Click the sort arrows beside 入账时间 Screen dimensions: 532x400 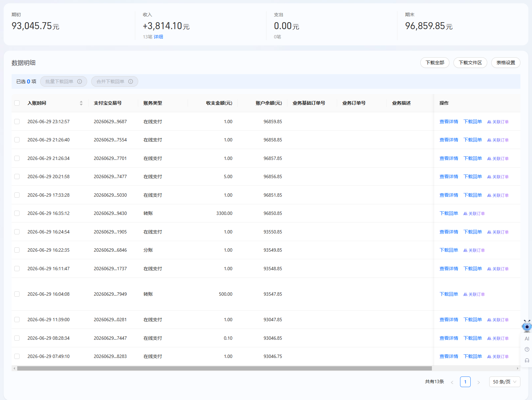coord(81,103)
